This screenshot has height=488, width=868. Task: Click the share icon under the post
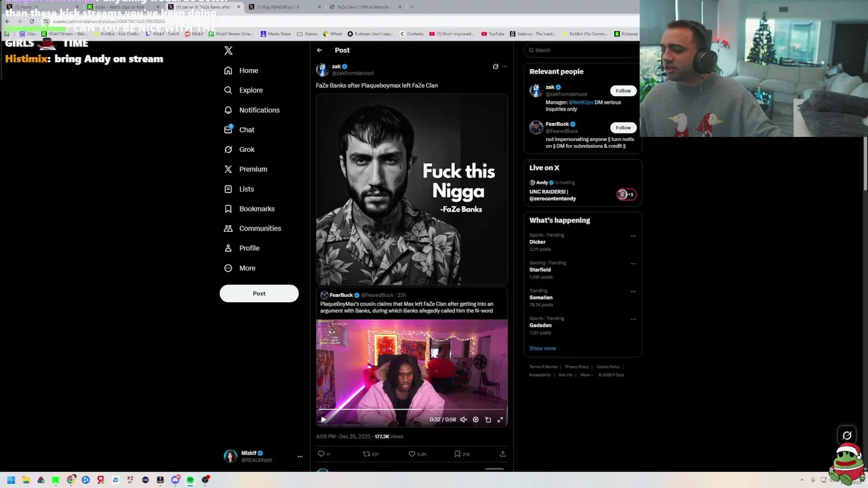(502, 454)
